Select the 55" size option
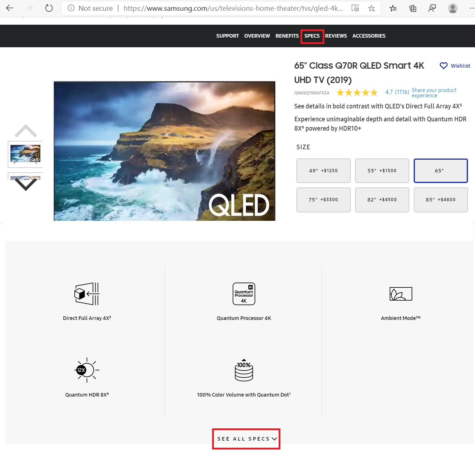The width and height of the screenshot is (475, 476). [382, 171]
